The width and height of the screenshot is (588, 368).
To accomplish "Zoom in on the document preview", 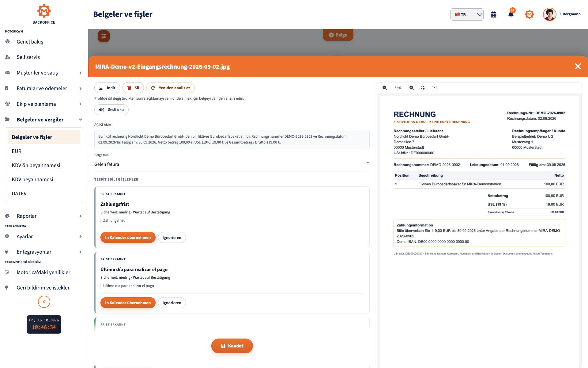I will click(412, 88).
